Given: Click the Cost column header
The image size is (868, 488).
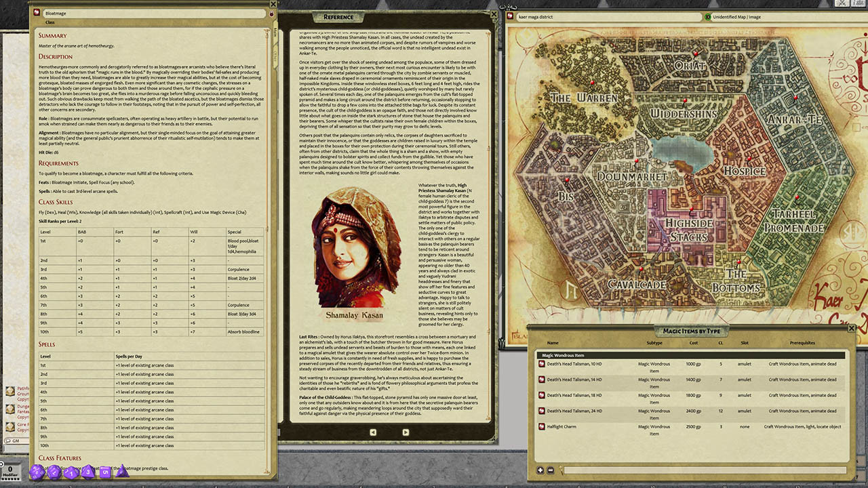Looking at the screenshot, I should pyautogui.click(x=693, y=343).
